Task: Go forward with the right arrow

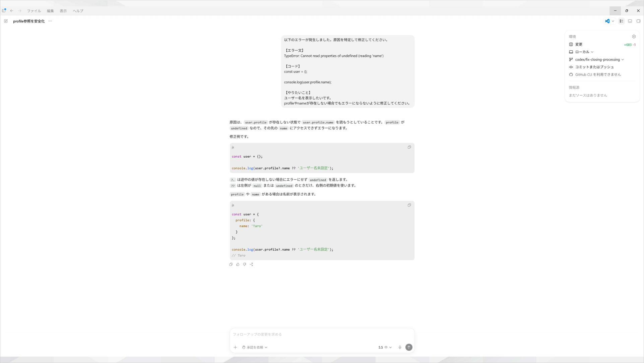Action: click(x=20, y=11)
